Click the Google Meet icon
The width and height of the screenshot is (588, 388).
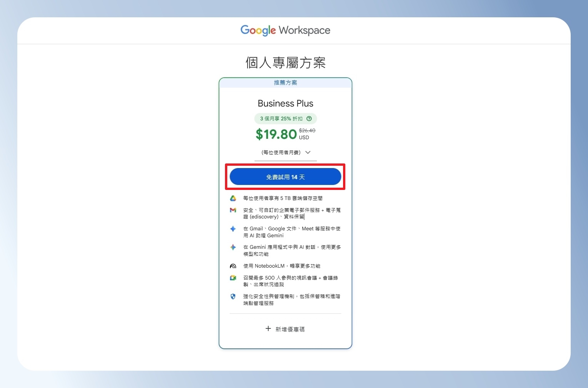[x=233, y=278]
